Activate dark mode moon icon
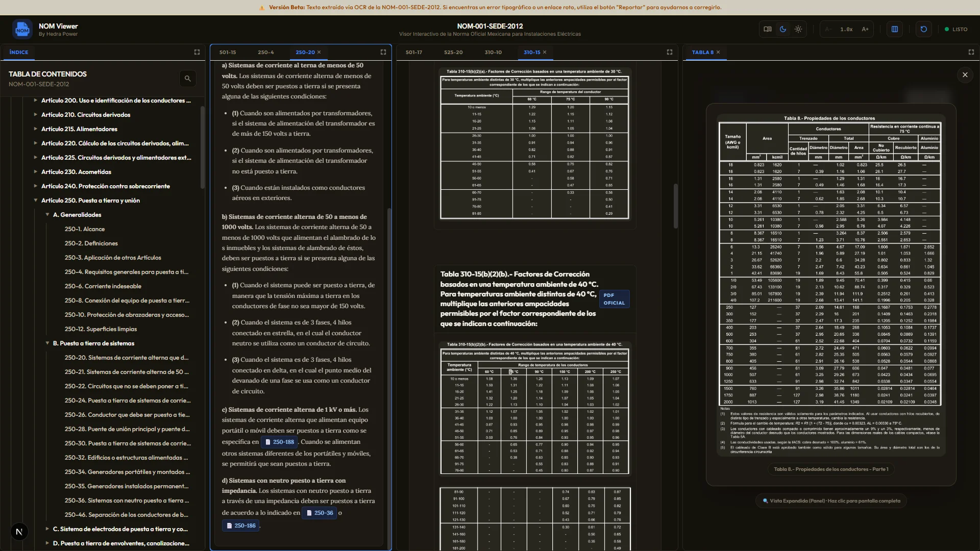Viewport: 980px width, 551px height. click(783, 29)
